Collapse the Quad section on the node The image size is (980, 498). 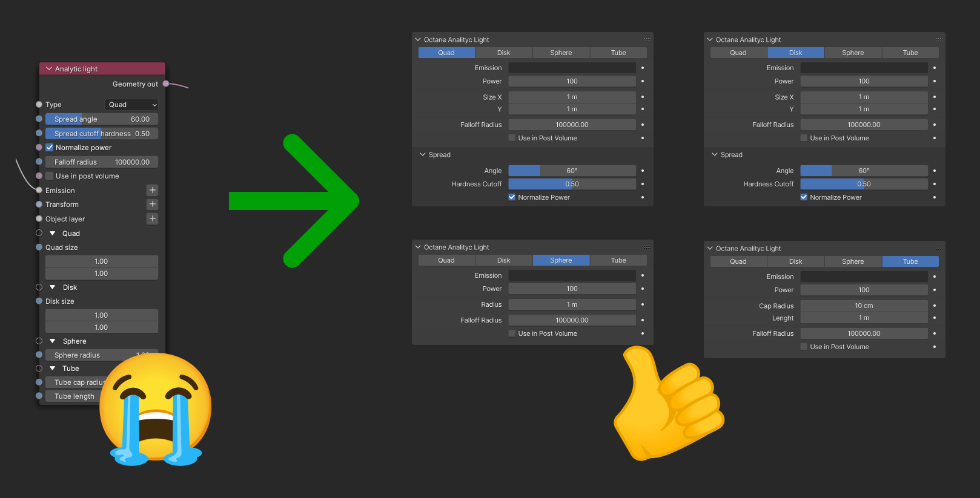(x=53, y=233)
